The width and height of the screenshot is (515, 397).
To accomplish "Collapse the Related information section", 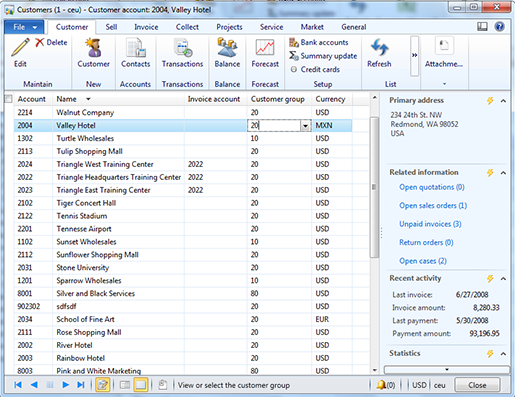I will coord(503,173).
